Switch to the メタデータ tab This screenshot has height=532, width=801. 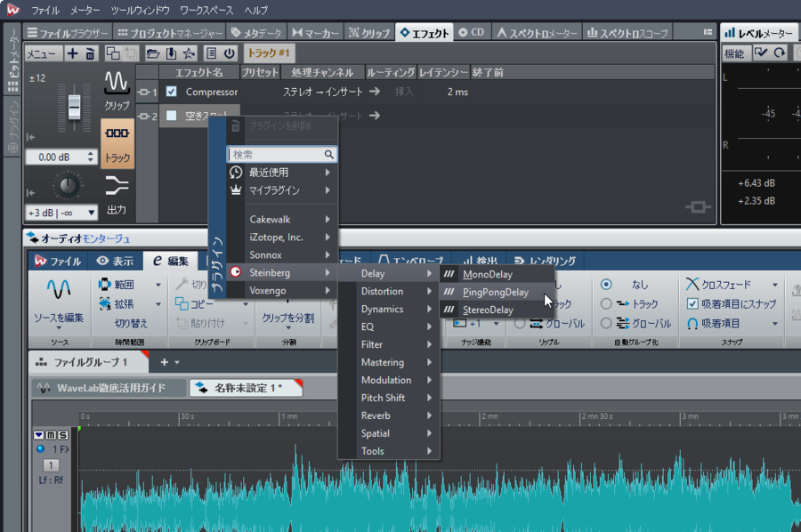(x=256, y=33)
